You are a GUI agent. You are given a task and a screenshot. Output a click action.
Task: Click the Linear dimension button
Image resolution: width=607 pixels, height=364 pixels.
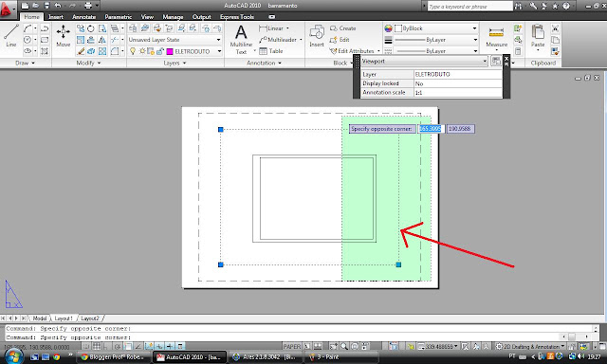(x=272, y=28)
